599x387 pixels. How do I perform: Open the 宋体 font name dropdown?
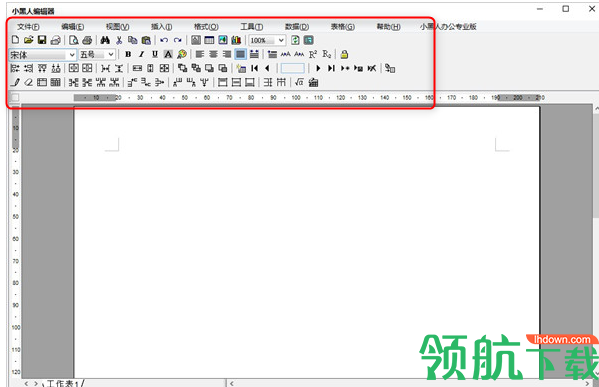click(x=72, y=55)
